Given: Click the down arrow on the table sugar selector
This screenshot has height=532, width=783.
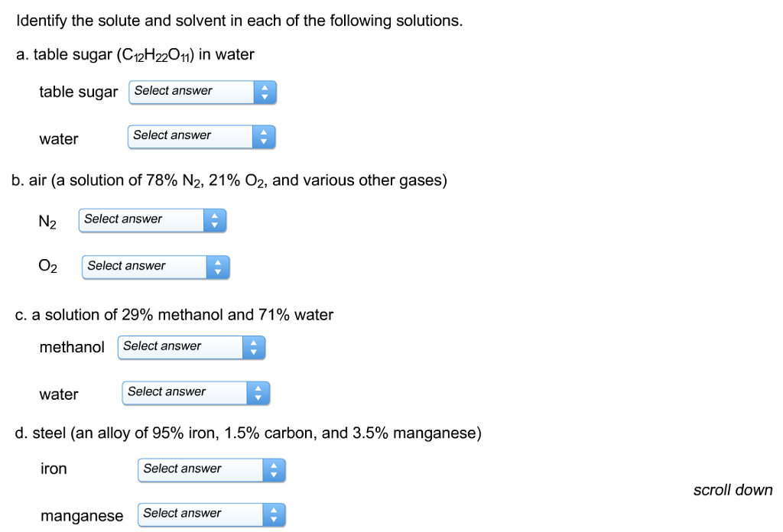Looking at the screenshot, I should tap(265, 96).
